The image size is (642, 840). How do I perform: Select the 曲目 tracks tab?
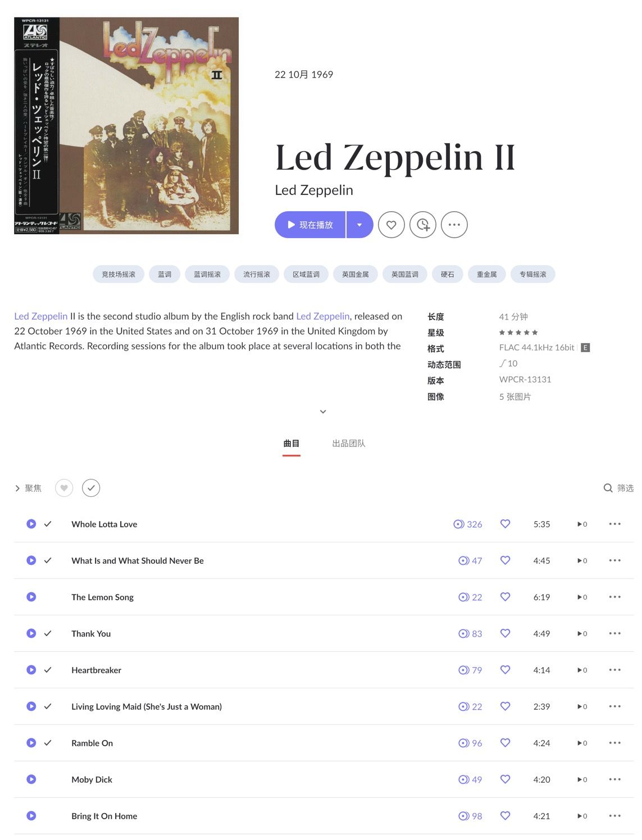click(292, 444)
